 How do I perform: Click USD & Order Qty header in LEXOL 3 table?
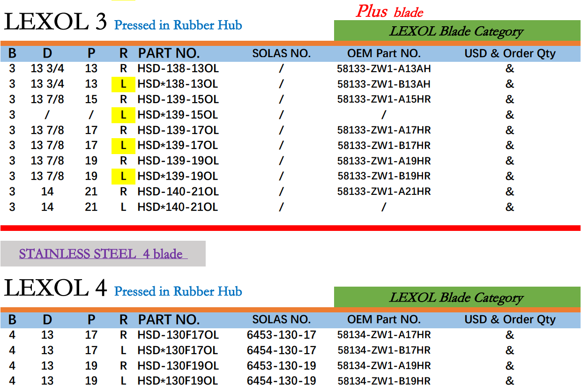coord(510,53)
